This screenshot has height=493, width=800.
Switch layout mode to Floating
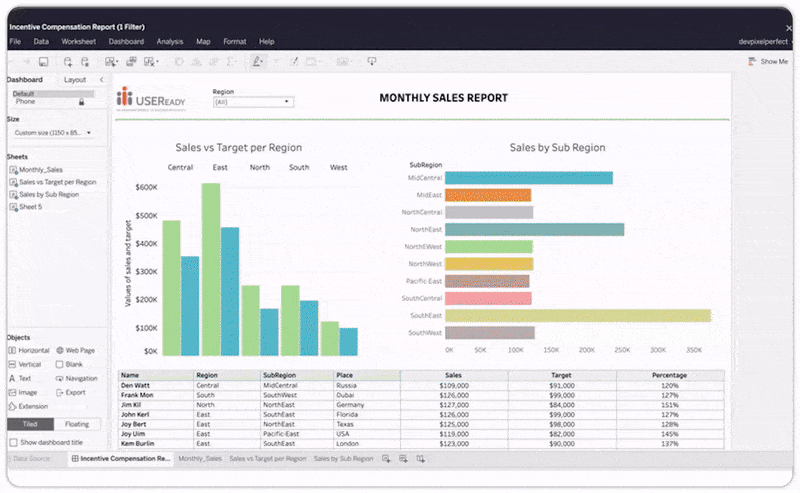tap(77, 425)
